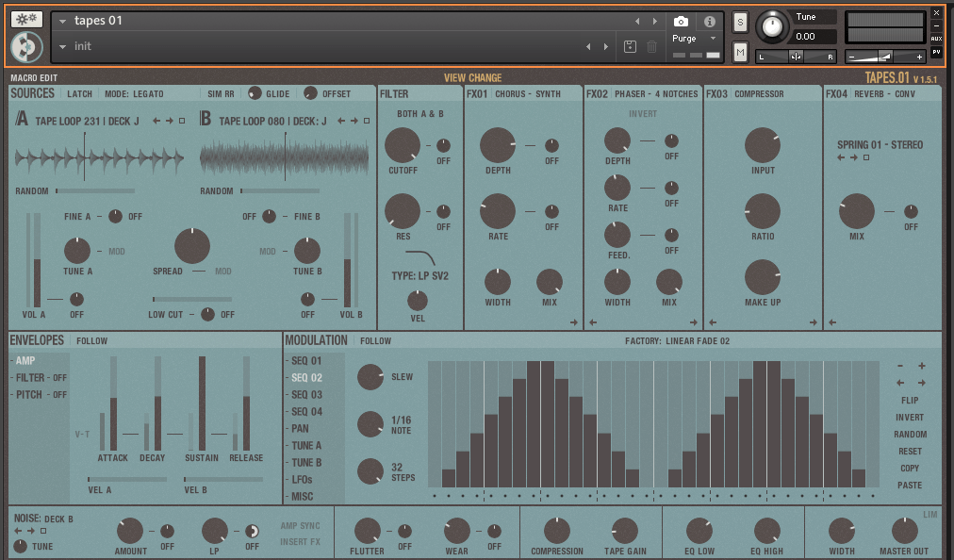This screenshot has width=954, height=560.
Task: Click the wrench settings icon
Action: (x=27, y=19)
